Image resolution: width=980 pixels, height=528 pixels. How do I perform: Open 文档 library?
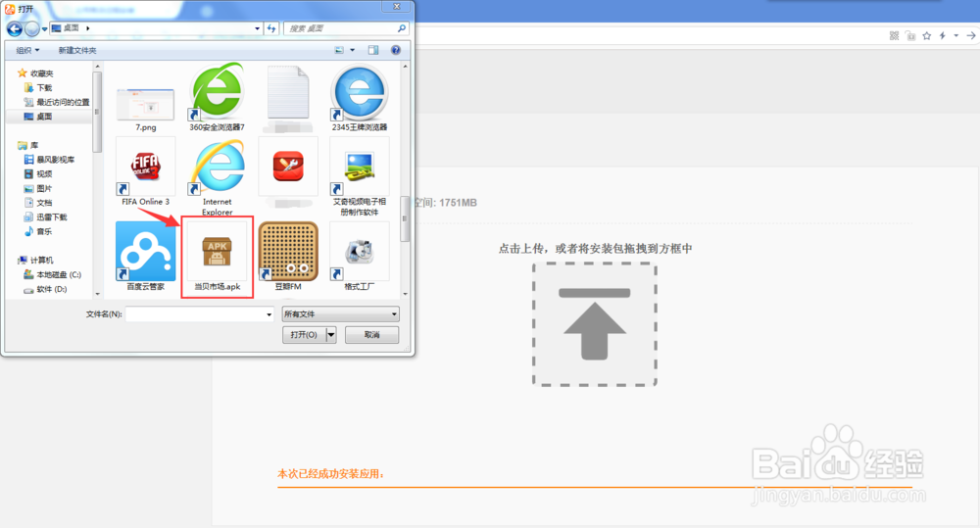pyautogui.click(x=38, y=203)
